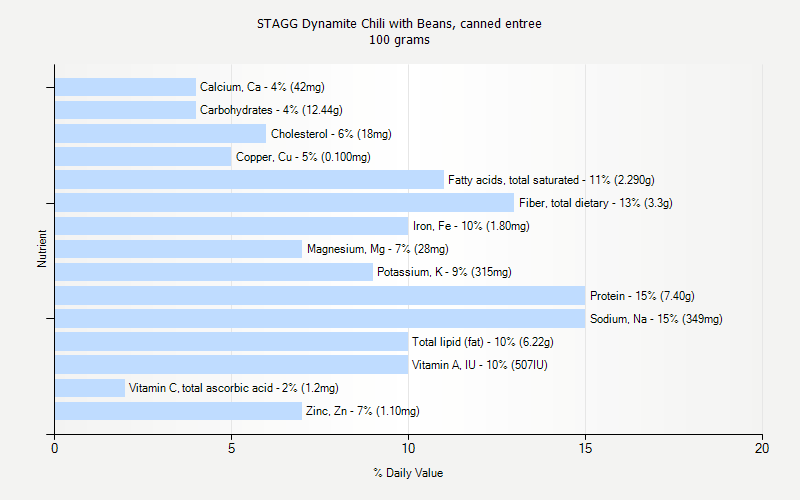Click the x-axis tick label 15
This screenshot has height=500, width=800.
pos(585,448)
